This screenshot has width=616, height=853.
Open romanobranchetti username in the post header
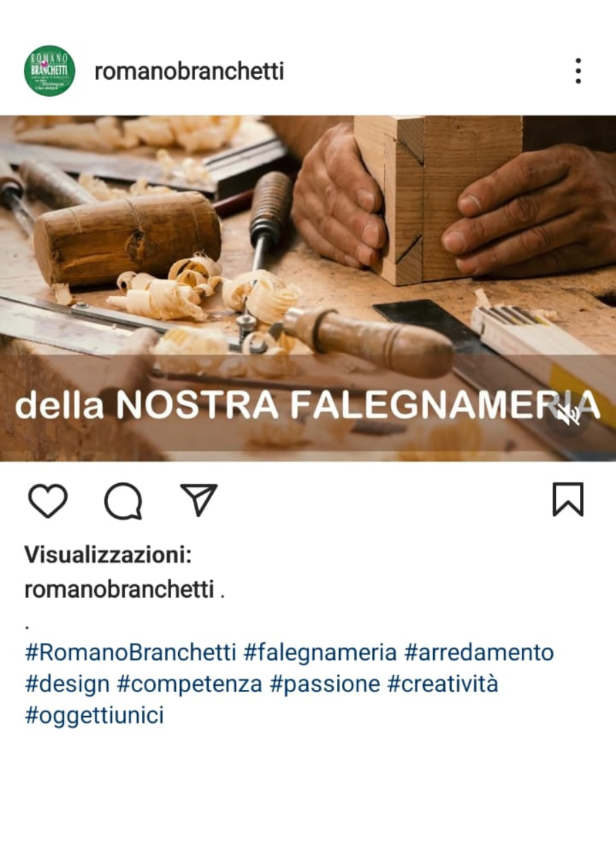tap(189, 71)
